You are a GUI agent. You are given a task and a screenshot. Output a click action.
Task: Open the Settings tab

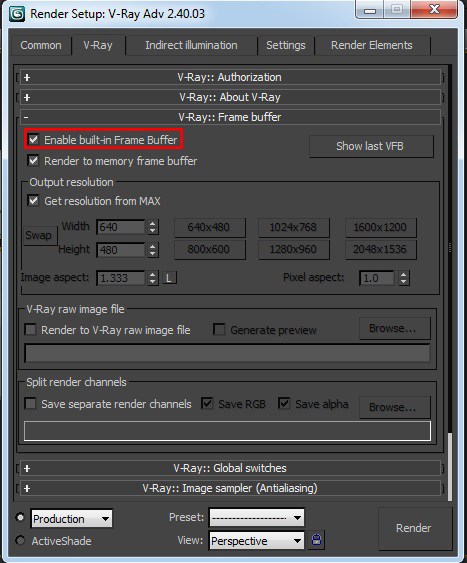(286, 45)
